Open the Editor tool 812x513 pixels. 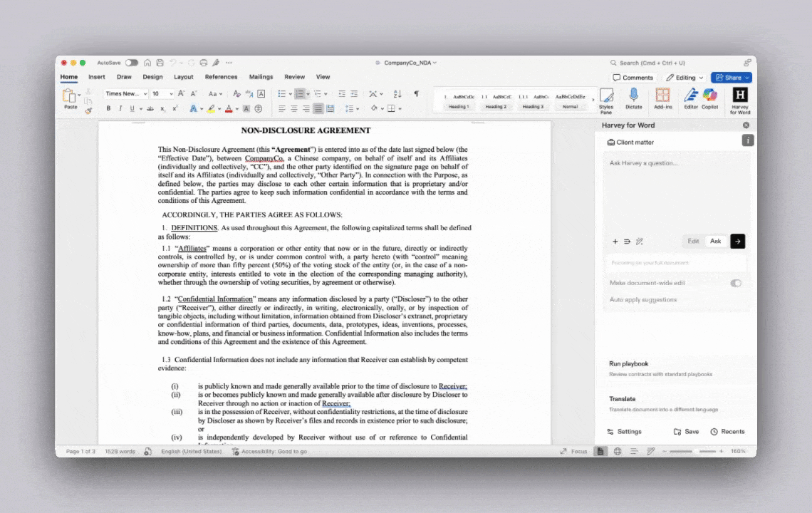tap(691, 98)
